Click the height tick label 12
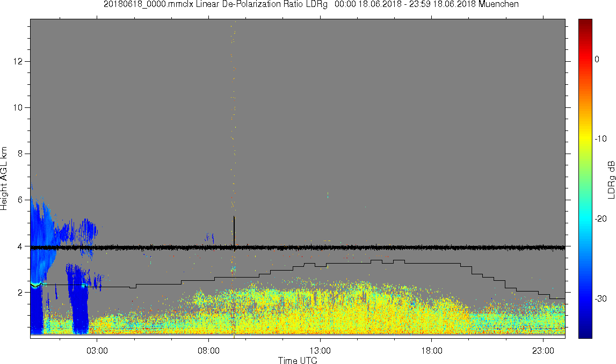Screen dimensions: 616x364 (18, 62)
